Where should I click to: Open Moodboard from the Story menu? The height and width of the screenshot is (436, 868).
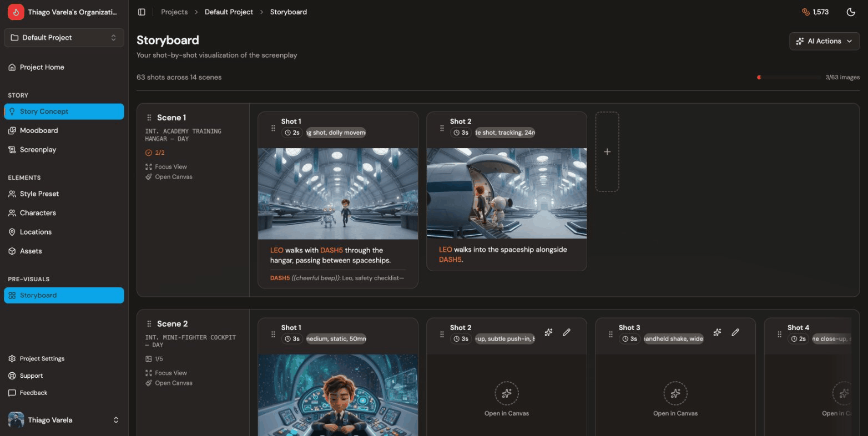38,130
